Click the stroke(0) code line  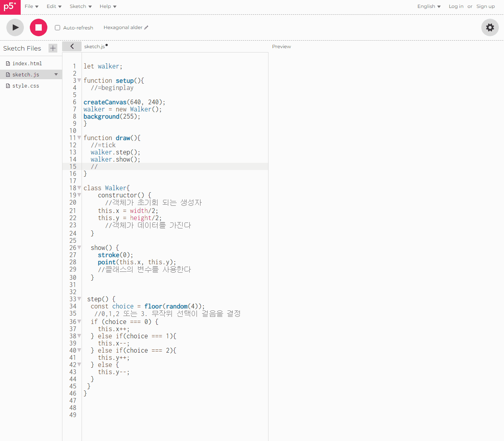point(115,255)
